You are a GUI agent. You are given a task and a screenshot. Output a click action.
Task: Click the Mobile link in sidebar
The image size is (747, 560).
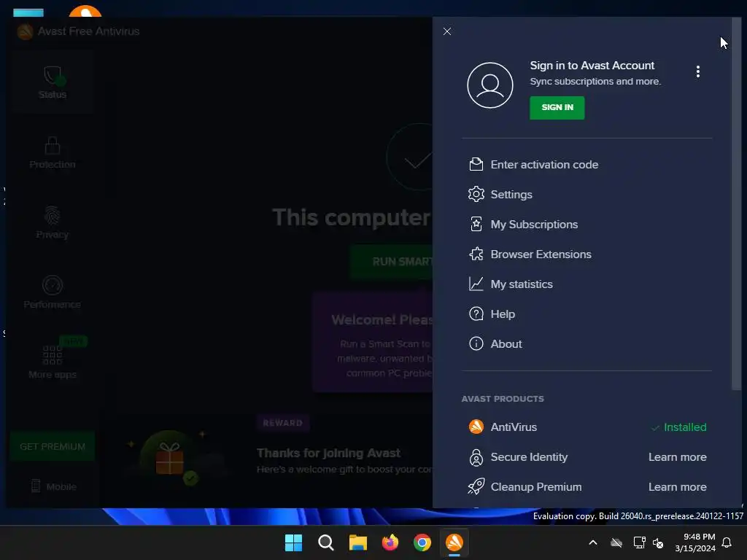click(x=53, y=486)
